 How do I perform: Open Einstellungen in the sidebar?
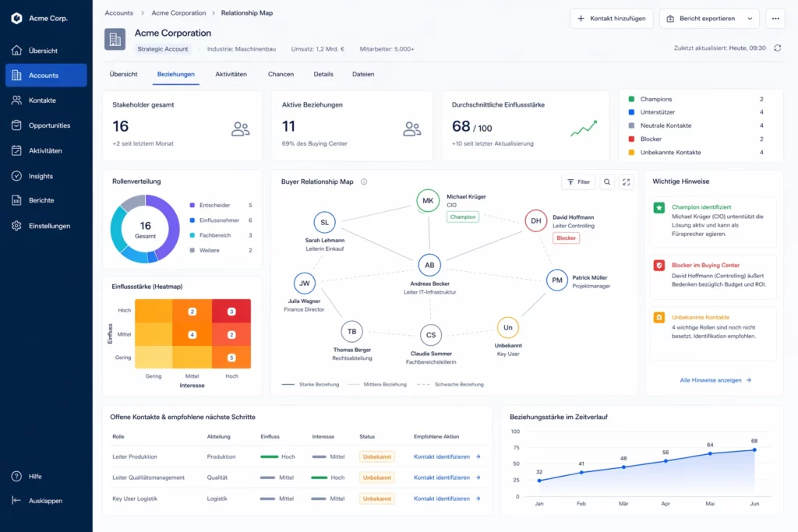pyautogui.click(x=41, y=226)
